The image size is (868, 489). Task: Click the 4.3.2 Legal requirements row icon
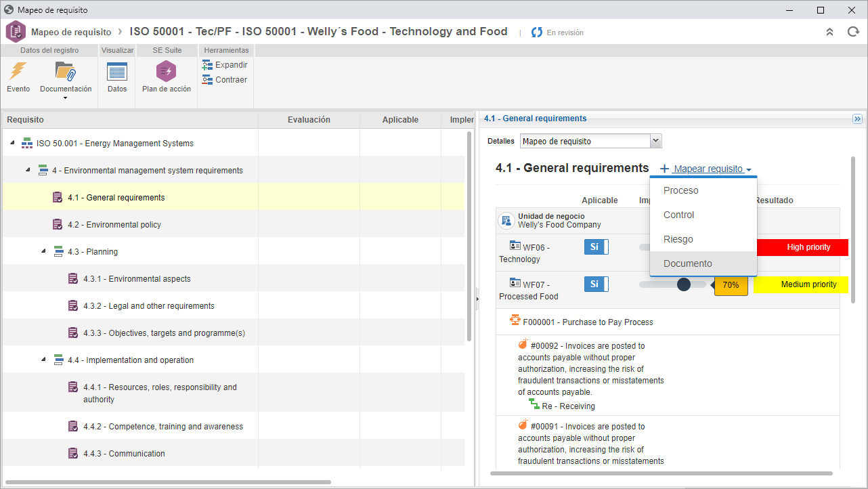pos(74,306)
